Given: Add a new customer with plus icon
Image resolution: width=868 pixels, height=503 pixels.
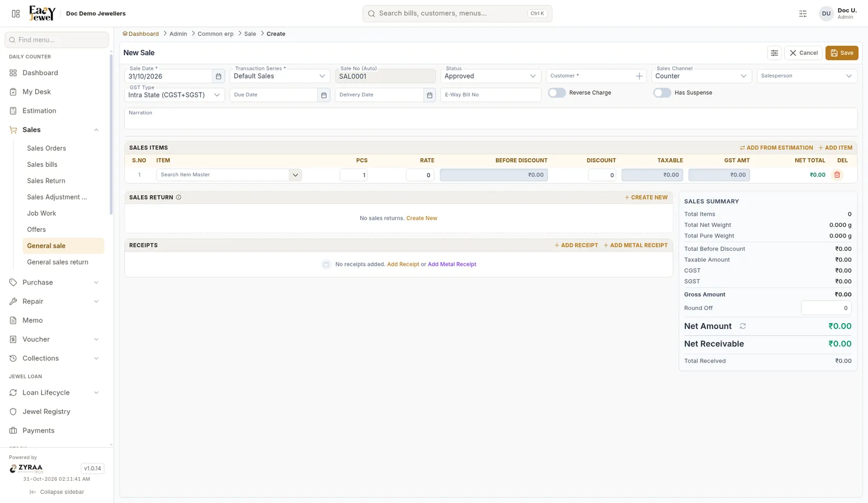Looking at the screenshot, I should coord(639,76).
